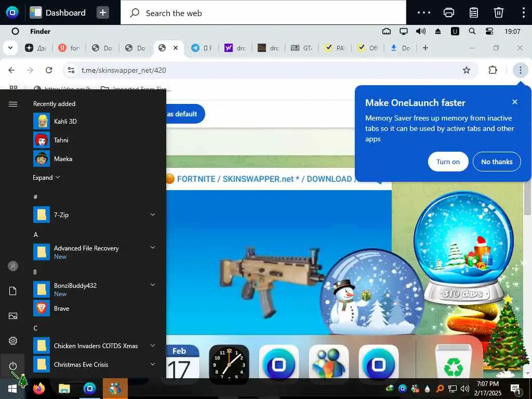
Task: Switch to the Yahoo tab
Action: pyautogui.click(x=235, y=48)
